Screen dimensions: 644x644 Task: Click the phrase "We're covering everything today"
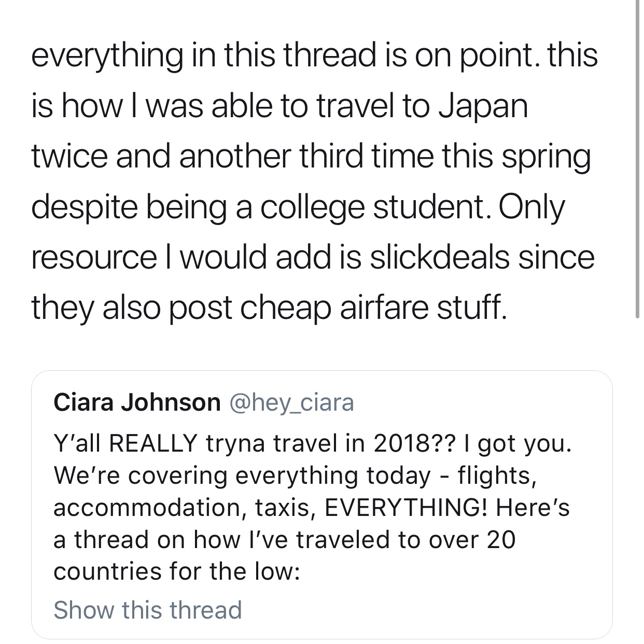[242, 475]
